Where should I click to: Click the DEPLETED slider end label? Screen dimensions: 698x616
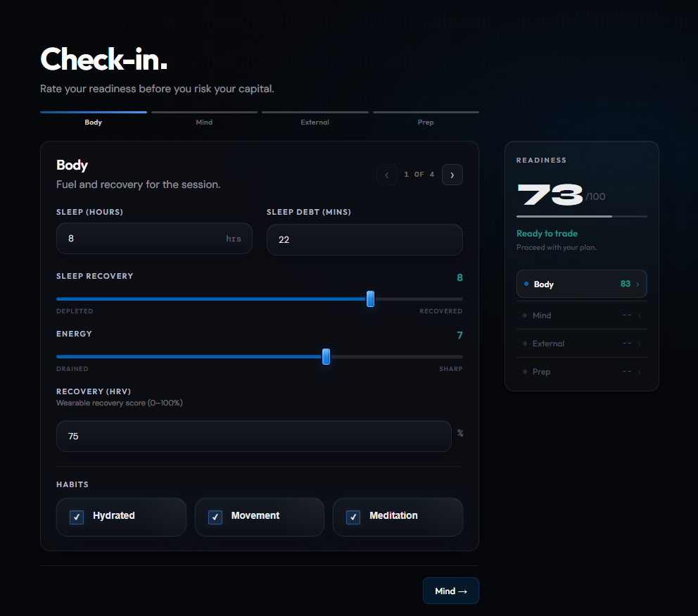pos(75,311)
